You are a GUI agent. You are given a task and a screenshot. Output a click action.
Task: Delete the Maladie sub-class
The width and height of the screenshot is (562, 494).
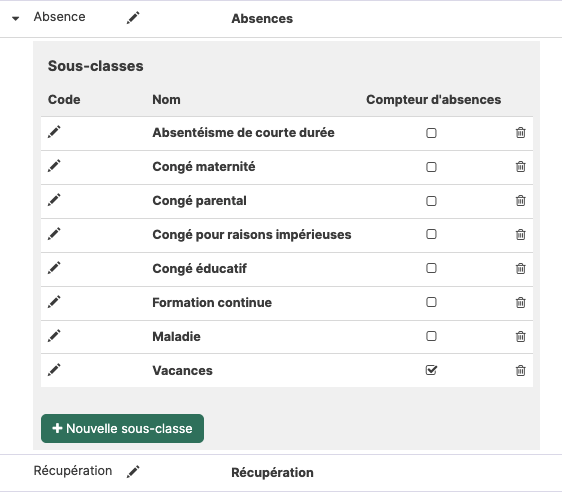tap(520, 336)
